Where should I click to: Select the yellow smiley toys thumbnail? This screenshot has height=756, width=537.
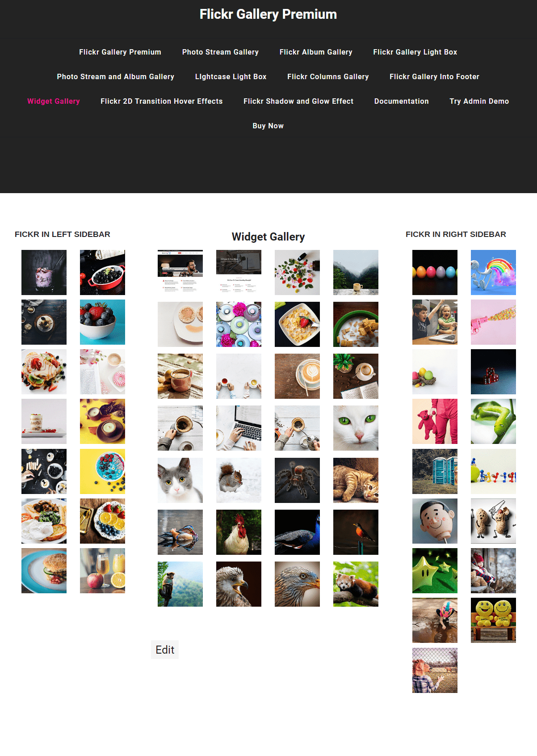tap(493, 620)
